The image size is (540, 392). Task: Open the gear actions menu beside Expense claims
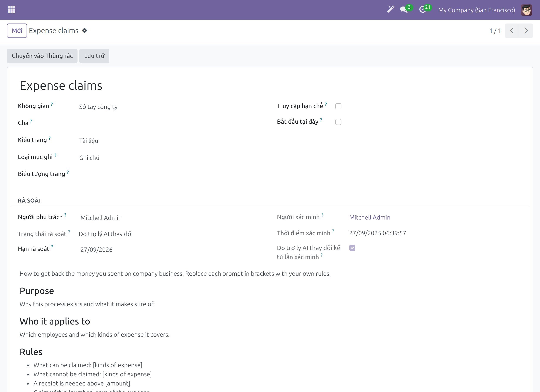pyautogui.click(x=84, y=31)
